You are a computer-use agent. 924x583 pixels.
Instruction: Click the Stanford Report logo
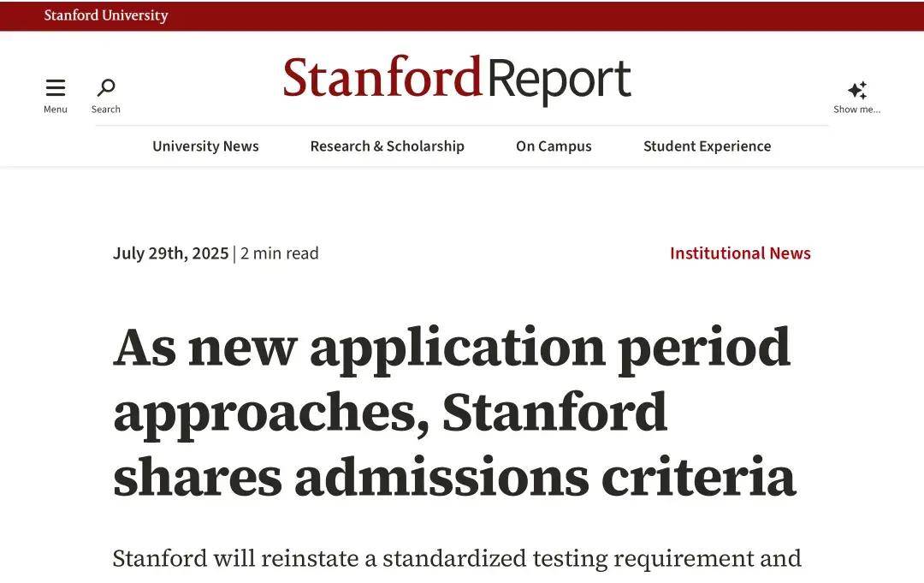point(457,80)
